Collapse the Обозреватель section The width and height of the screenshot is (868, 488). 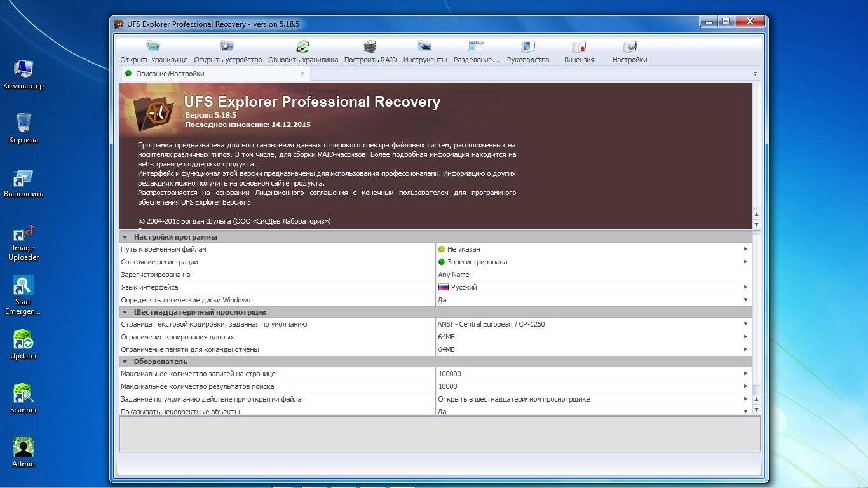pos(125,362)
